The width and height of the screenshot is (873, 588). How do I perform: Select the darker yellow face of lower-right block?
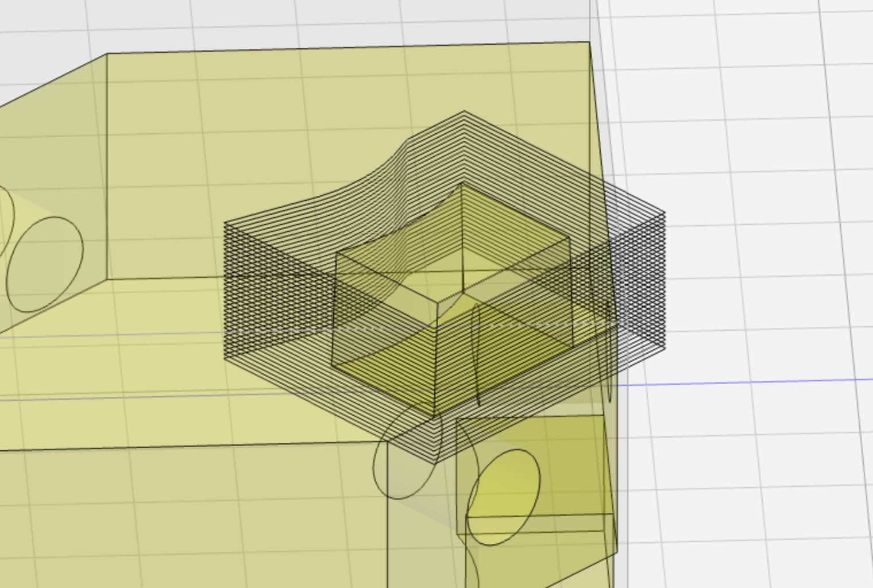click(x=569, y=459)
